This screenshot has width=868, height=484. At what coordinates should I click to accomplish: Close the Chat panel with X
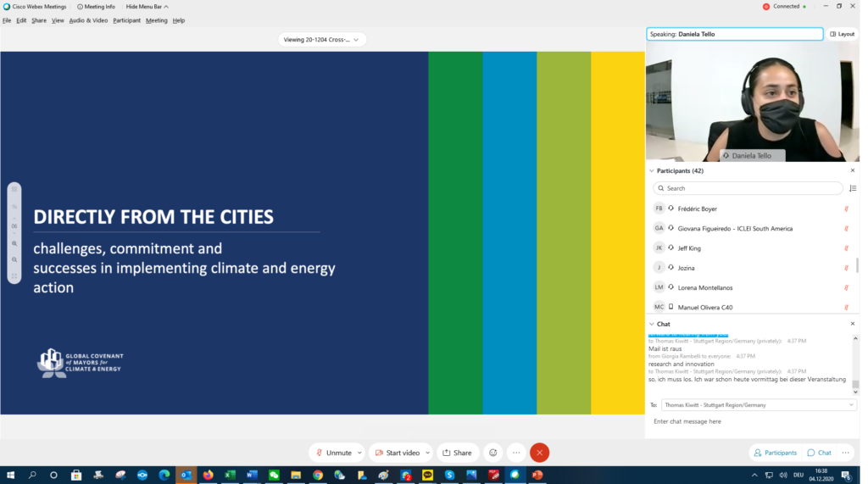click(x=852, y=324)
